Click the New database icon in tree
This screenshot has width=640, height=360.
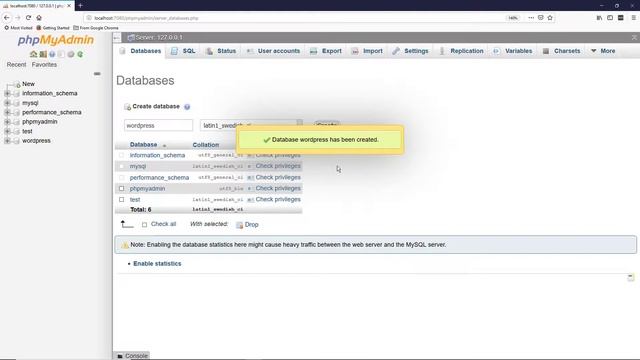tap(18, 84)
